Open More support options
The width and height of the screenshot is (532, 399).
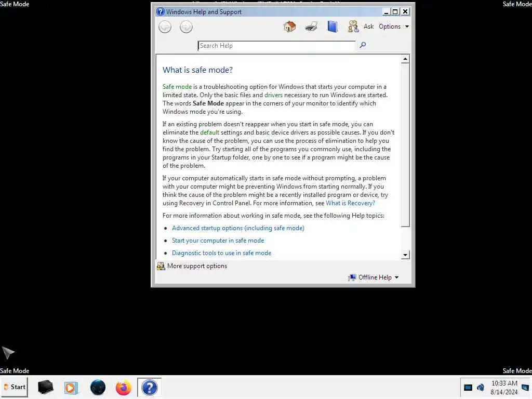click(x=197, y=266)
